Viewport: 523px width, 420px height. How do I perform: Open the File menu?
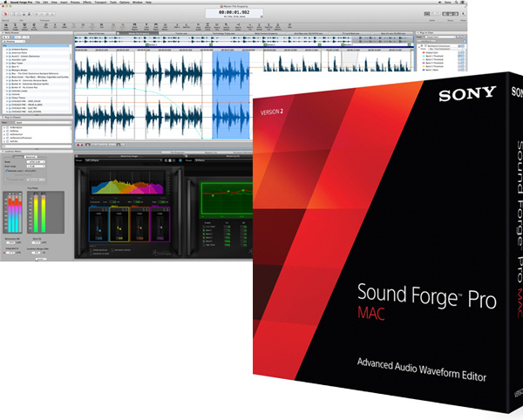(37, 2)
